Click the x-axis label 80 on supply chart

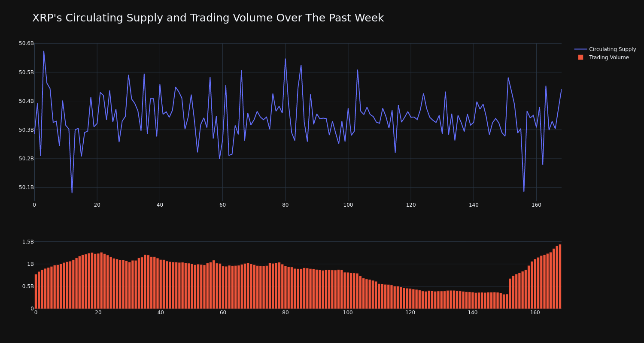tap(286, 205)
